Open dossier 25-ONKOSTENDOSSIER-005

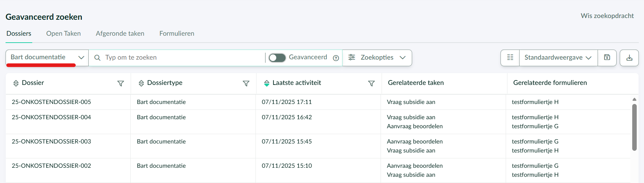[51, 102]
